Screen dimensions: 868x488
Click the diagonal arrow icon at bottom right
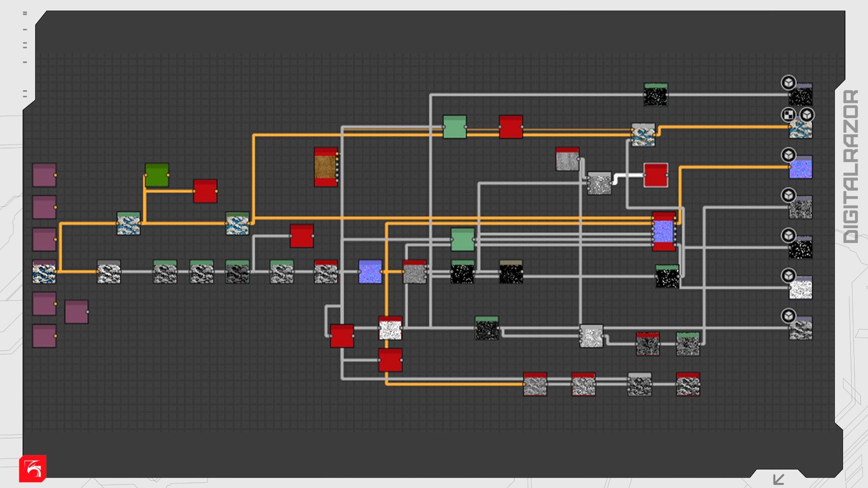click(x=778, y=479)
